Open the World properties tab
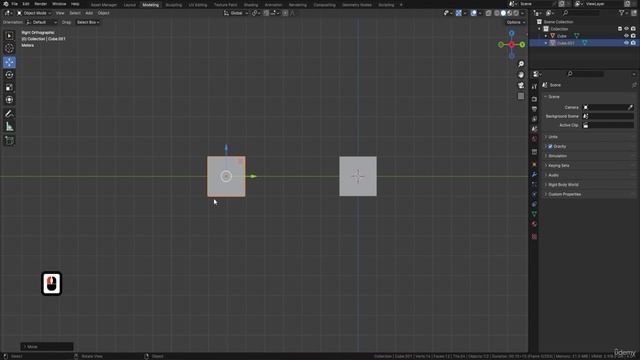The height and width of the screenshot is (360, 640). [534, 139]
